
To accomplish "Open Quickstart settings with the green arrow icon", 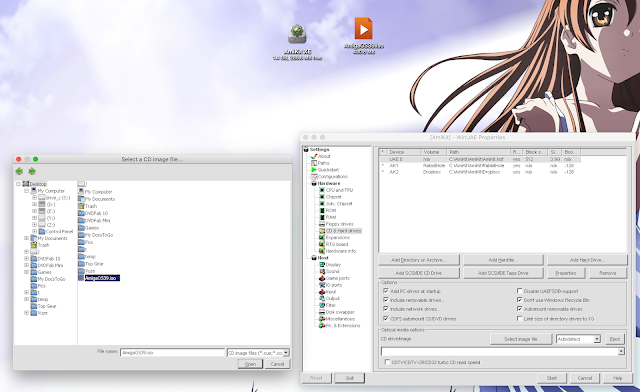I will (313, 169).
